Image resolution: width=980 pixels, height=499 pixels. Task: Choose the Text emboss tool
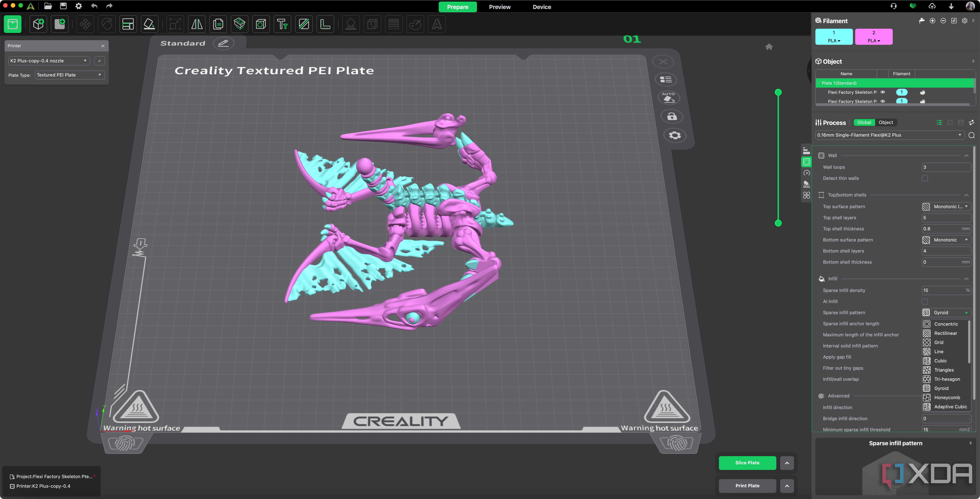coord(282,24)
